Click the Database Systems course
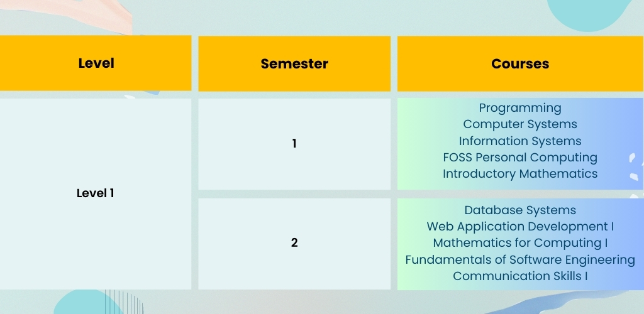This screenshot has width=644, height=314. [x=520, y=210]
